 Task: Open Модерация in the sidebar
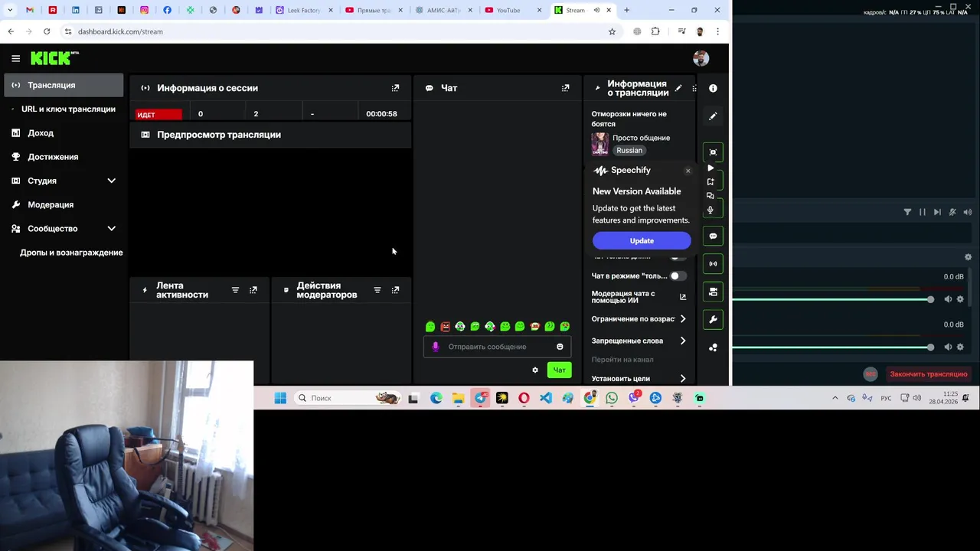point(51,204)
